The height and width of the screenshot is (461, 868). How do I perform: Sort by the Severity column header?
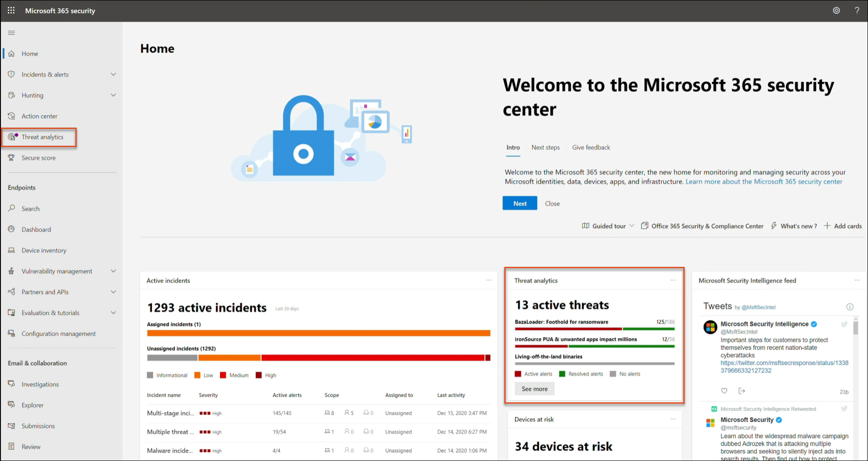pos(208,395)
